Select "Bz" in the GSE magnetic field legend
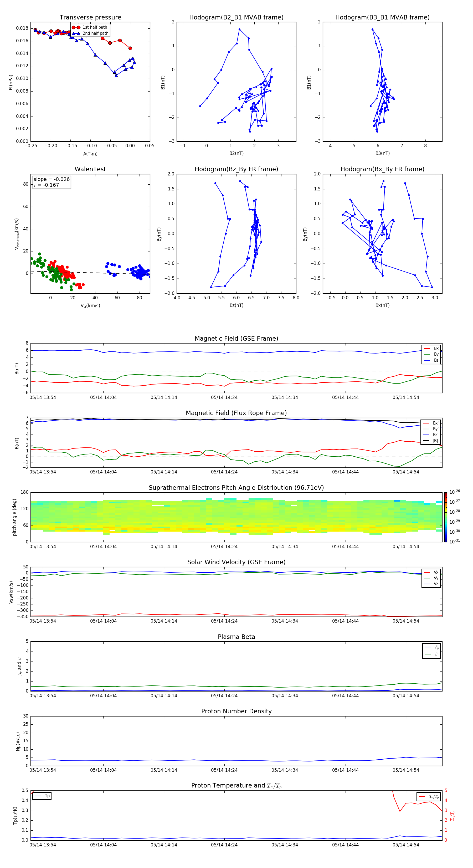The width and height of the screenshot is (473, 868). 431,361
